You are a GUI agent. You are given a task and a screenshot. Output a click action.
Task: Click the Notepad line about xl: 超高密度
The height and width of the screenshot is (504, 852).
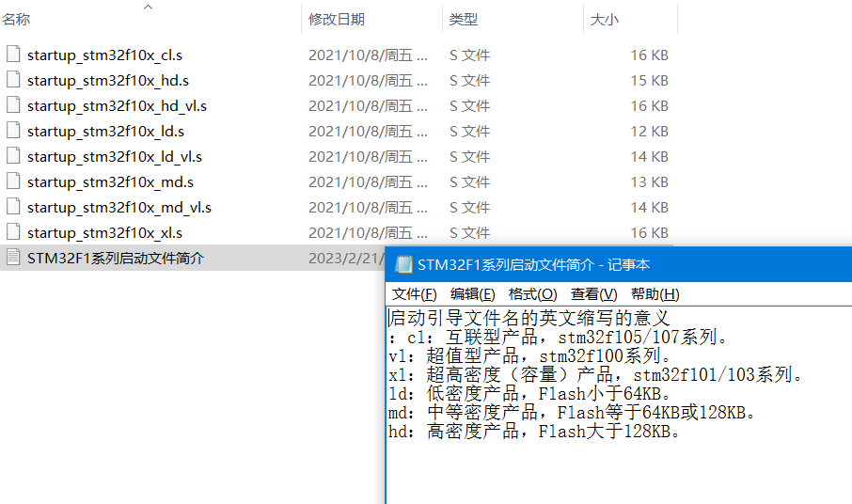[595, 375]
